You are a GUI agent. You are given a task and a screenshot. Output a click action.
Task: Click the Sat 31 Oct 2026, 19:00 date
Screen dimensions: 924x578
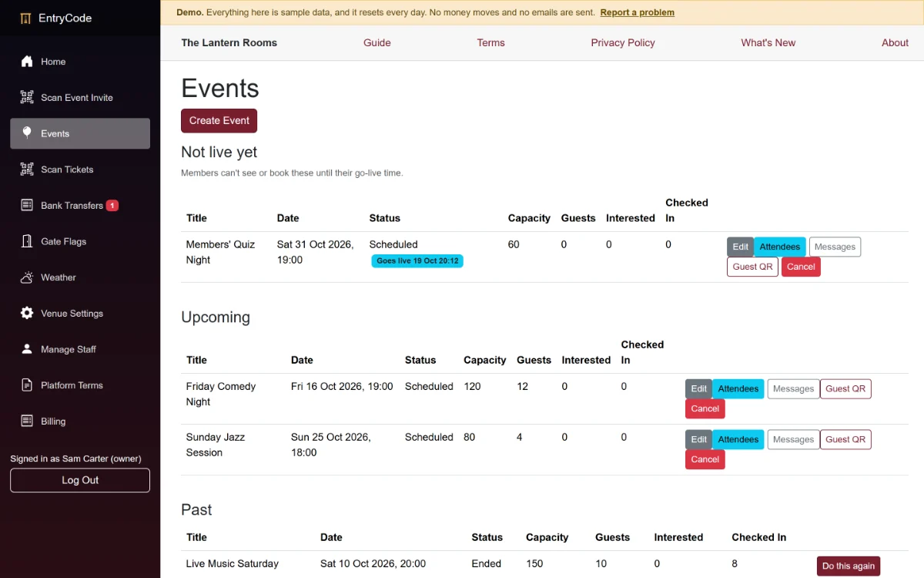(315, 252)
